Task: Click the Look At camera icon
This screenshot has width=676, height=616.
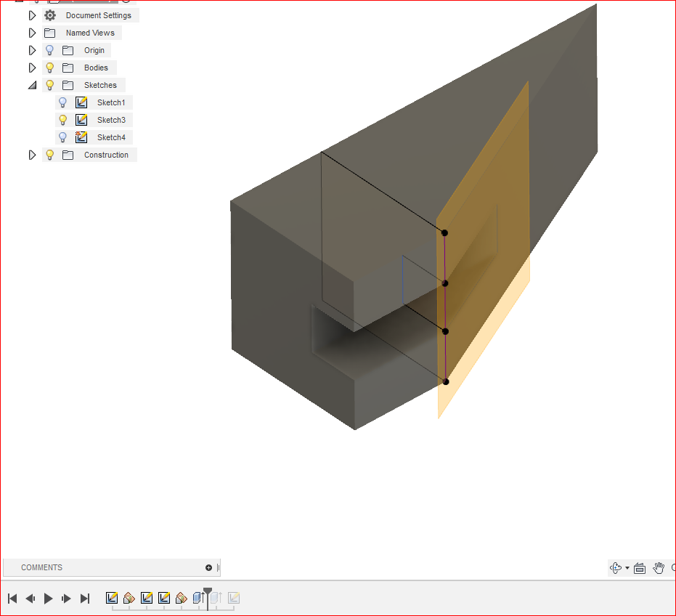Action: pos(640,569)
